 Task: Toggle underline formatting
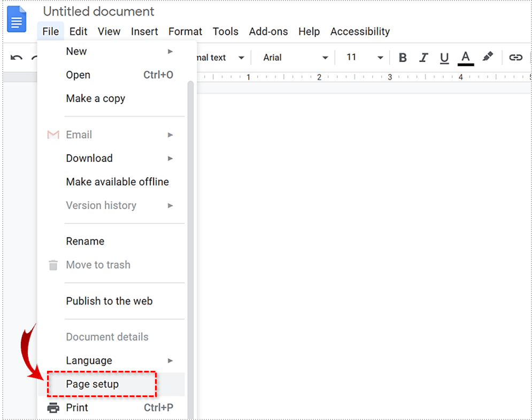pyautogui.click(x=444, y=58)
